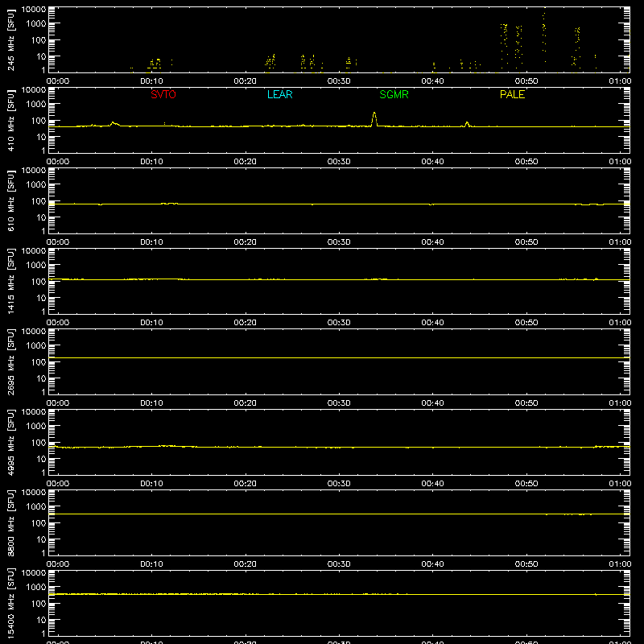
Task: Click the 10 tick label on the 1415 MHz axis
Action: (x=42, y=298)
